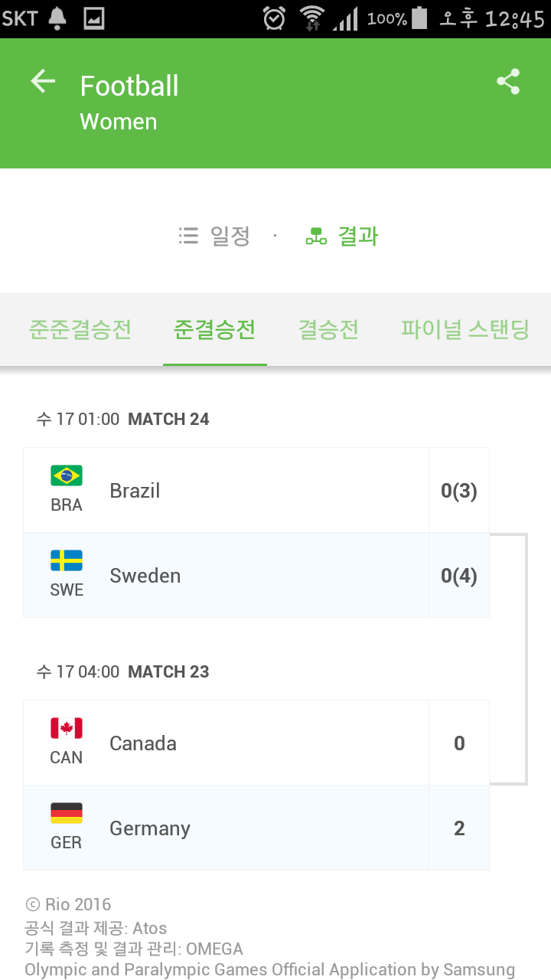This screenshot has height=980, width=551.
Task: Switch to the 일정 schedule view
Action: click(x=215, y=236)
